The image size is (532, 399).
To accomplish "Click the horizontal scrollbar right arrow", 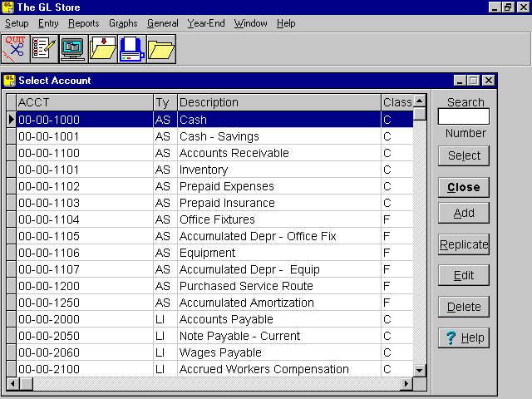I will 406,383.
